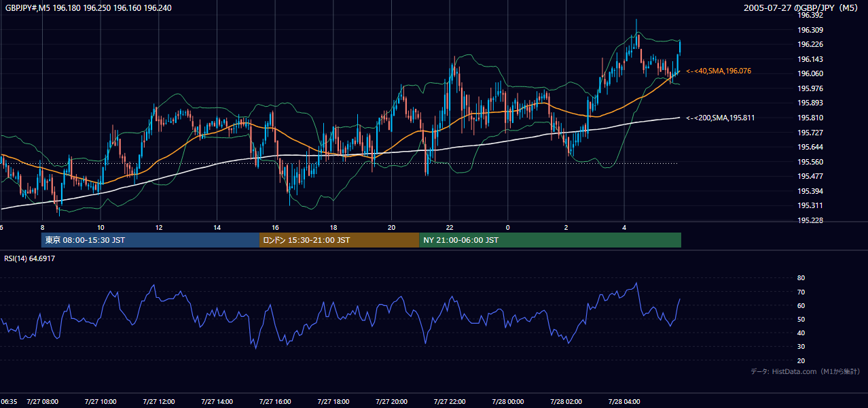The height and width of the screenshot is (408, 868).
Task: Click the 7/27 14:00 time label
Action: [x=217, y=401]
